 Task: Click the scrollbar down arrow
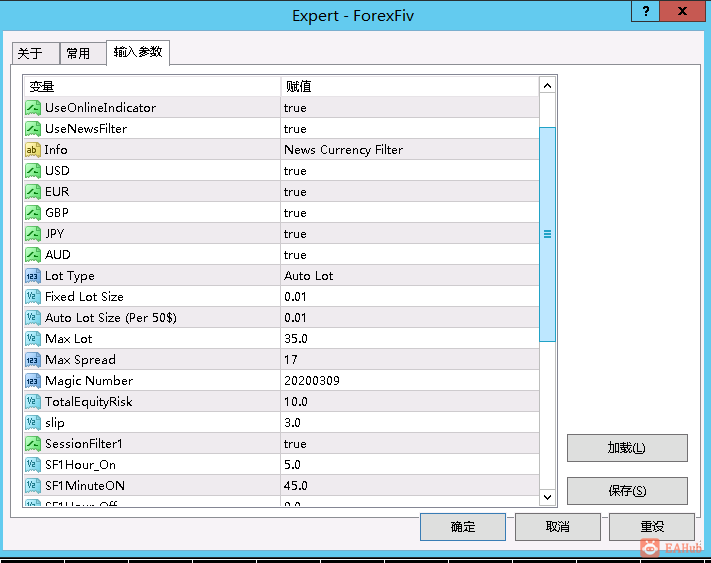click(547, 497)
